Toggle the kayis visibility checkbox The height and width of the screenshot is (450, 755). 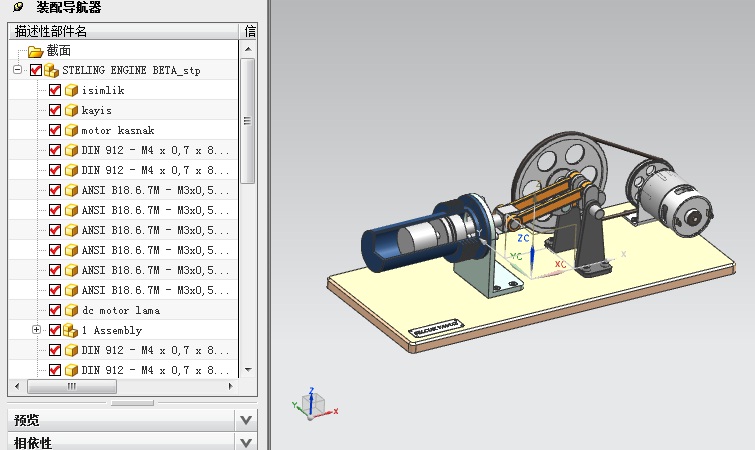tap(55, 110)
